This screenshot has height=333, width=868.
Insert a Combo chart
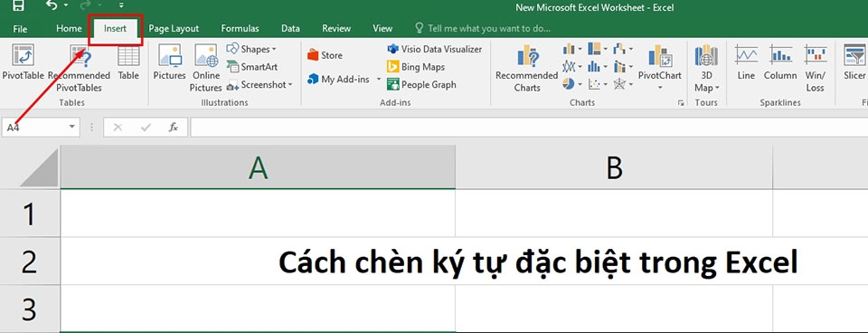(623, 67)
